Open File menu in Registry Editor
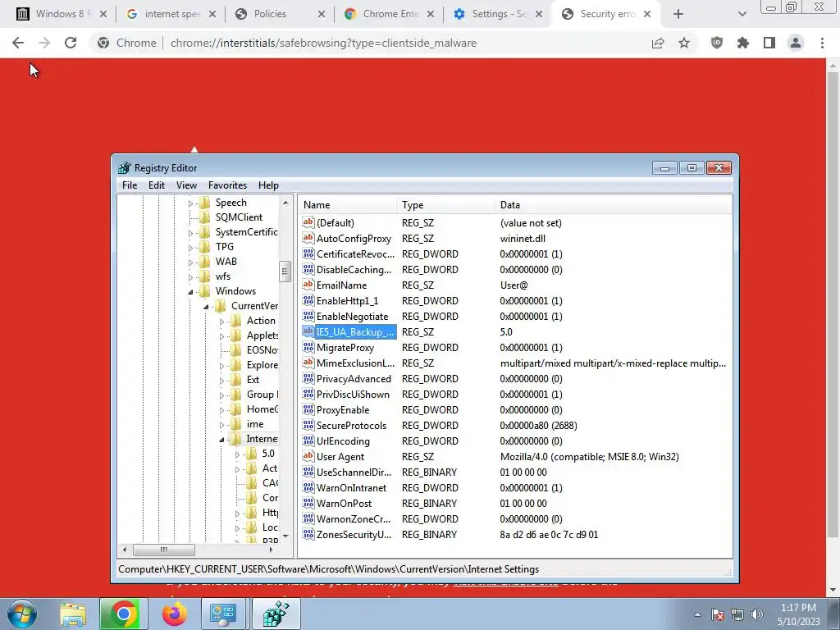This screenshot has height=630, width=840. pyautogui.click(x=130, y=185)
